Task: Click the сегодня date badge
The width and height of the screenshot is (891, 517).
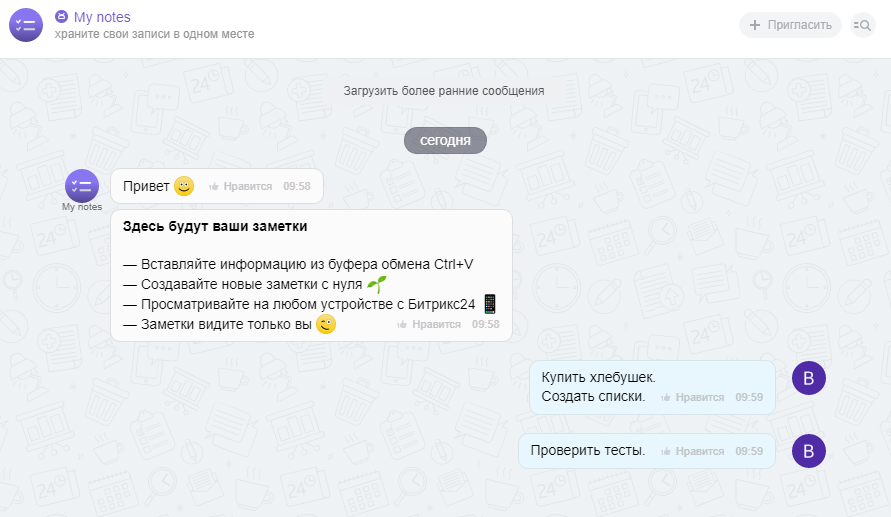Action: [x=446, y=140]
